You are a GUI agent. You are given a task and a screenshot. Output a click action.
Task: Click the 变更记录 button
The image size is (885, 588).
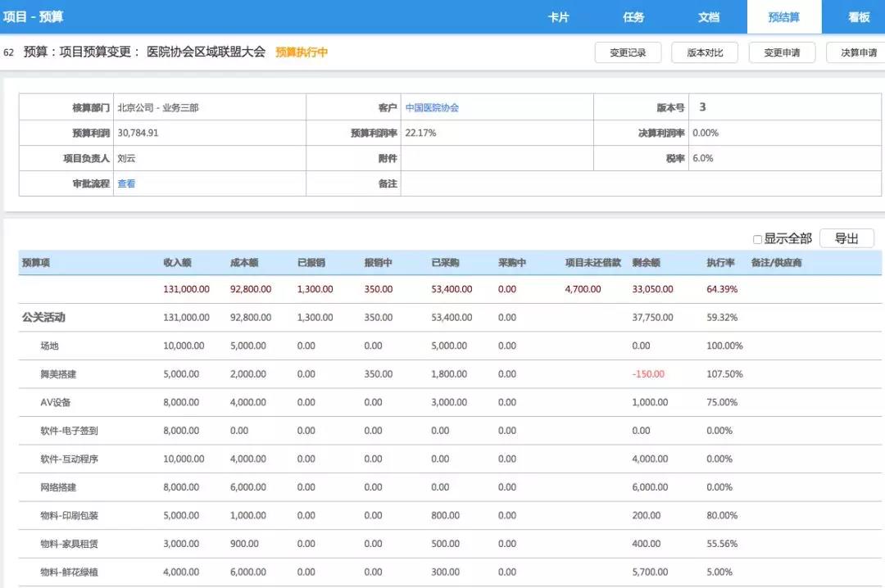(x=628, y=53)
